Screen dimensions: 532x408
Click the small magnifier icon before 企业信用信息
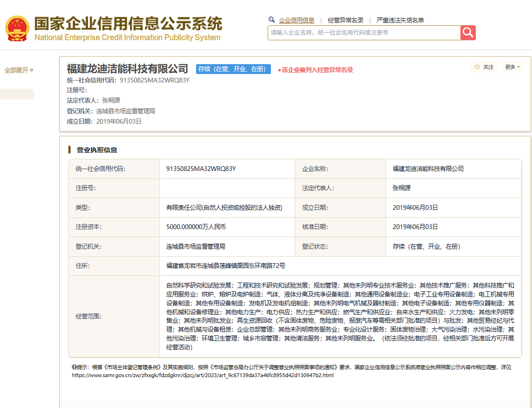(x=271, y=20)
